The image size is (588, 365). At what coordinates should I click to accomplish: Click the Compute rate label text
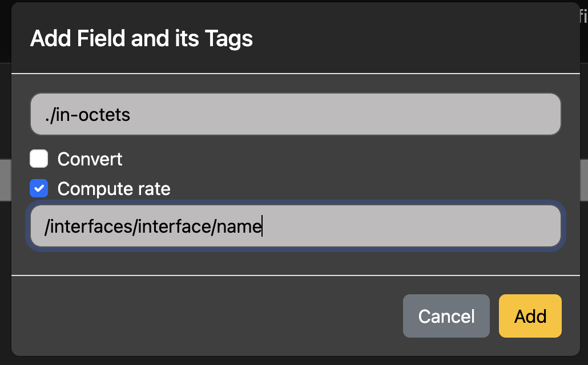113,188
